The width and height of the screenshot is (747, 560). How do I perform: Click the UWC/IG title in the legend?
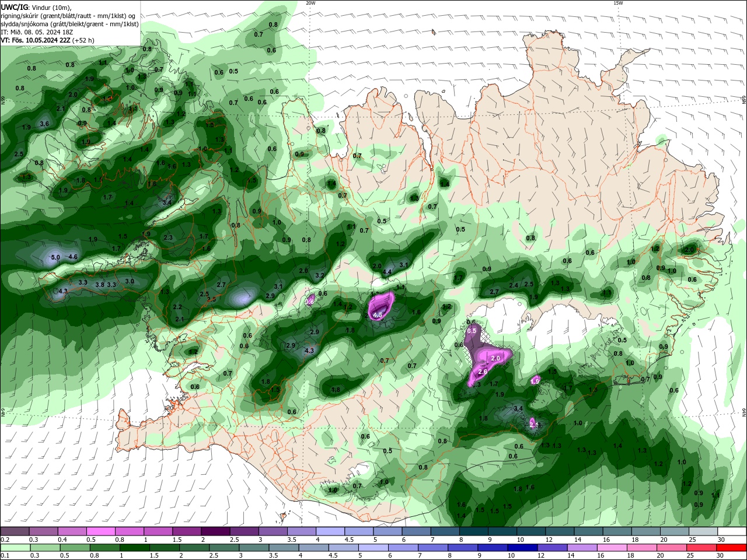click(x=13, y=7)
